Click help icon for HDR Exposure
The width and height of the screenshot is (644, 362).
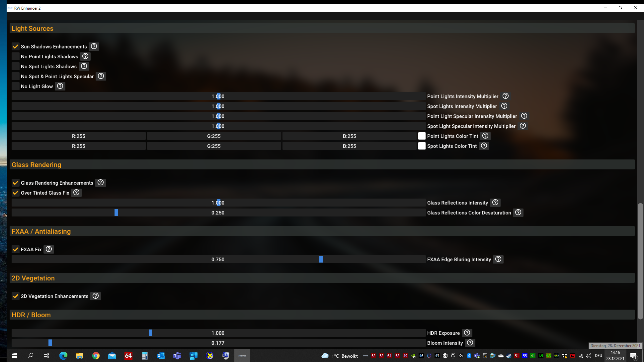point(467,333)
